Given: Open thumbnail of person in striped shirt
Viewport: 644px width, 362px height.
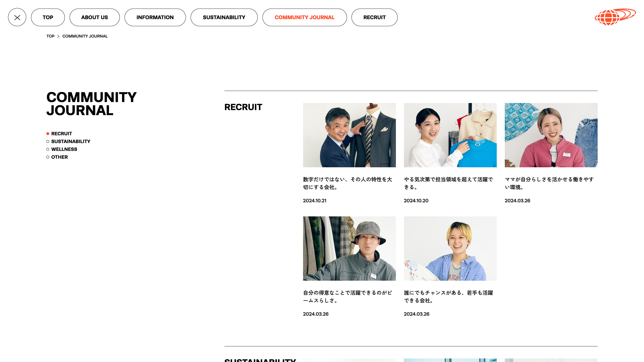Looking at the screenshot, I should pyautogui.click(x=450, y=248).
